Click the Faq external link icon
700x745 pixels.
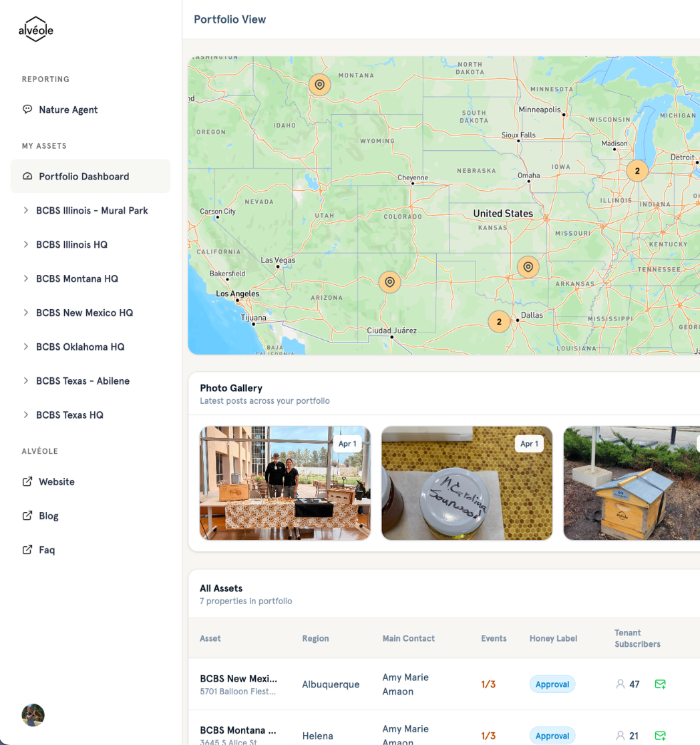click(27, 549)
